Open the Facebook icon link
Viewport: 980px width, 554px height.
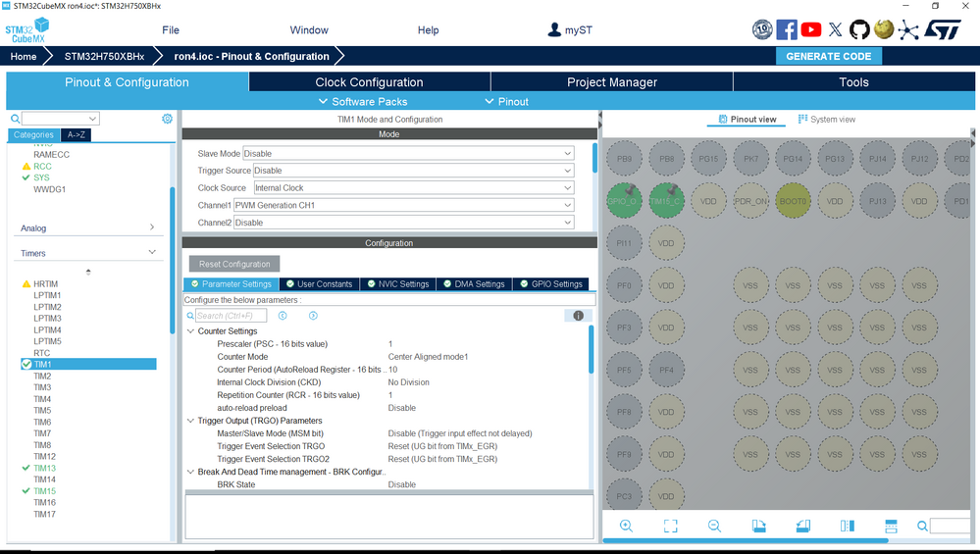coord(786,29)
